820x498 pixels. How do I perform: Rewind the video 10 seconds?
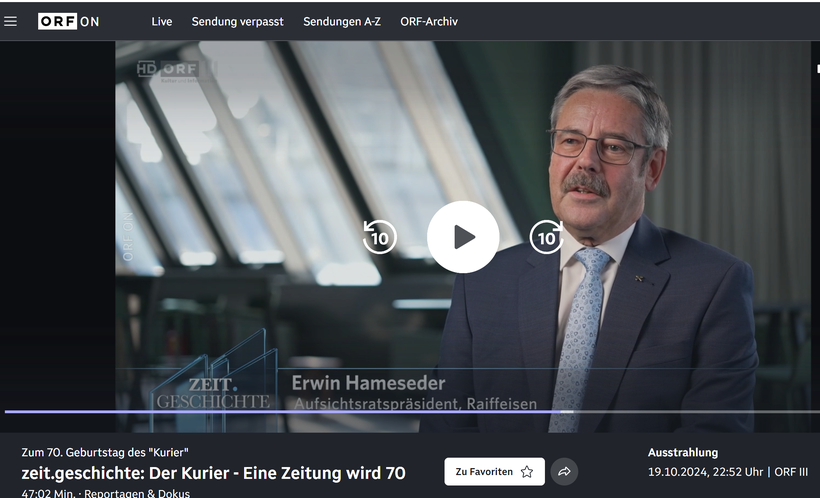[380, 237]
